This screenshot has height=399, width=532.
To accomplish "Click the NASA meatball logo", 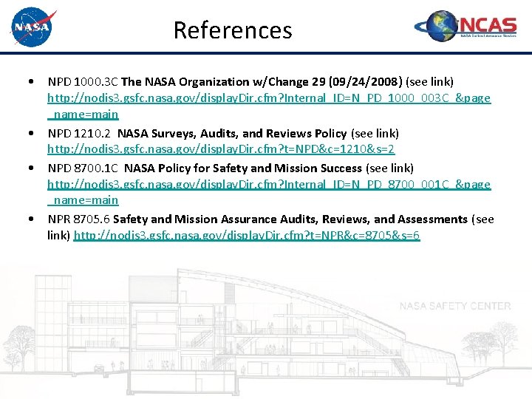I will [x=33, y=27].
